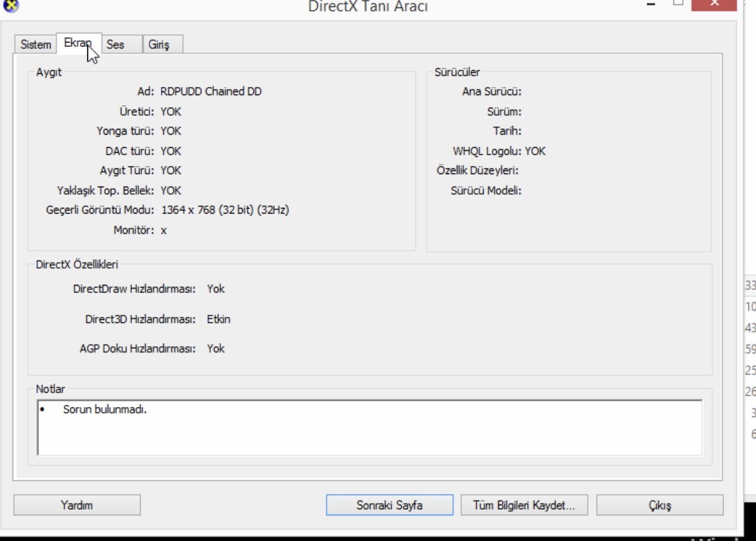Image resolution: width=756 pixels, height=541 pixels.
Task: Click the DirectX icon in title bar
Action: (12, 6)
